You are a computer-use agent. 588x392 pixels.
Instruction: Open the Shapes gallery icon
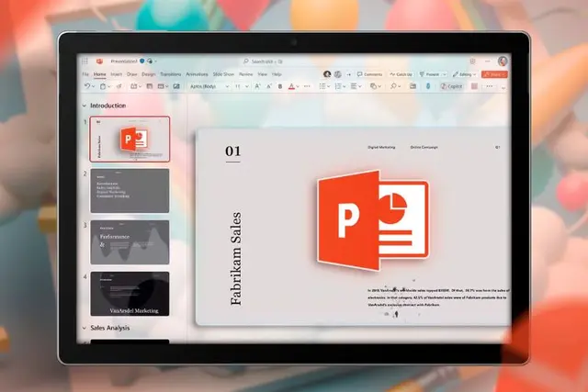pyautogui.click(x=373, y=86)
